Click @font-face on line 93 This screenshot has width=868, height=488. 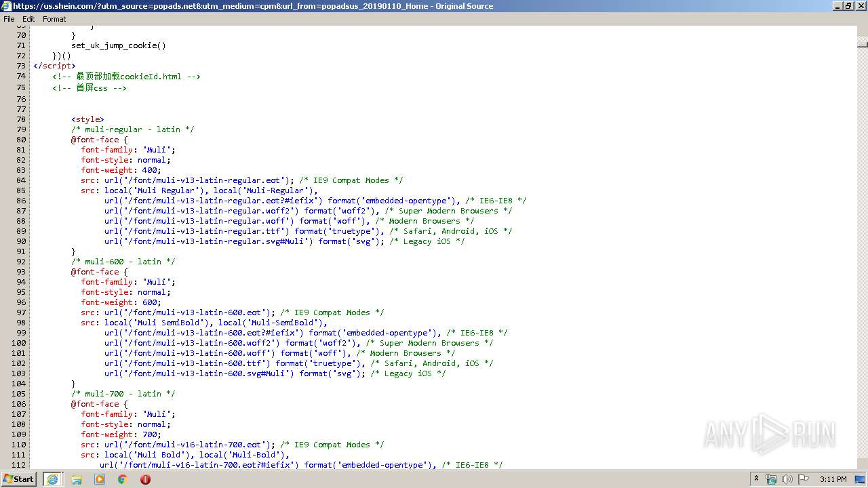click(x=99, y=272)
